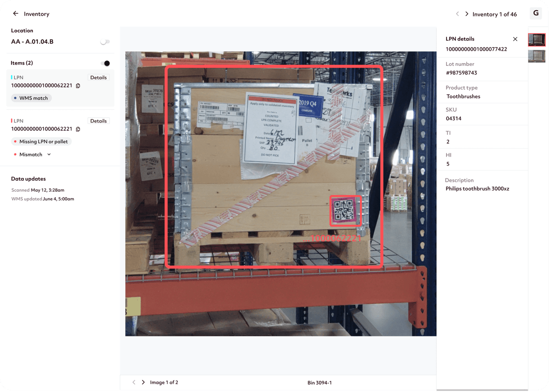Click the Missing LPN or pallet tag
Screen dimensions: 549x392
point(42,142)
